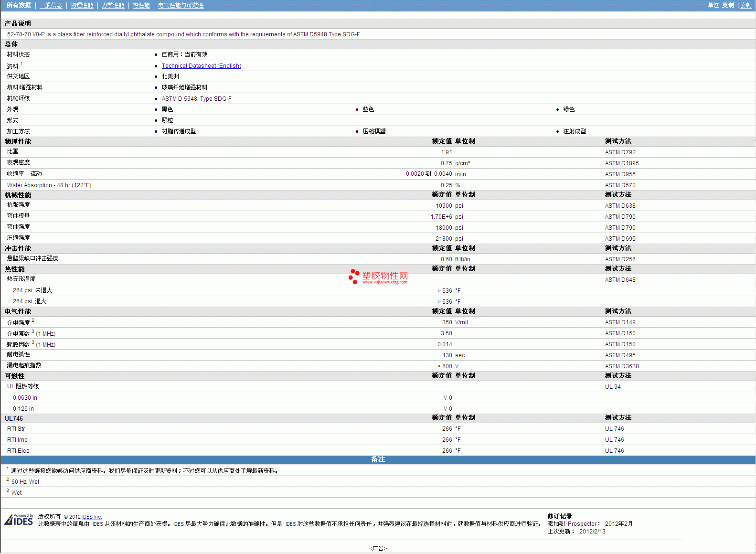Screen dimensions: 756x554
Task: Switch units to 公制 (metric)
Action: coord(745,5)
